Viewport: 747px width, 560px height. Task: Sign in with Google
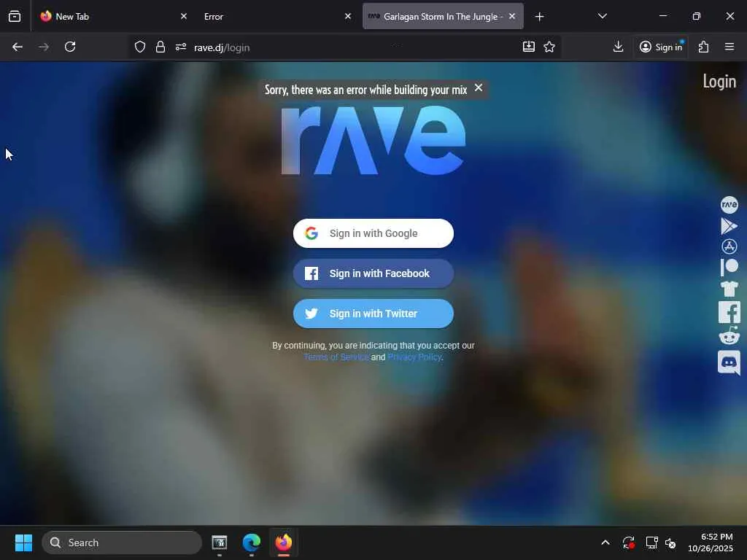coord(373,233)
